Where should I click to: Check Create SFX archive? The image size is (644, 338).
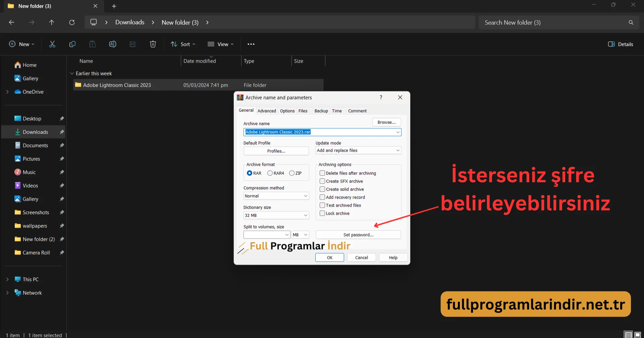(322, 181)
